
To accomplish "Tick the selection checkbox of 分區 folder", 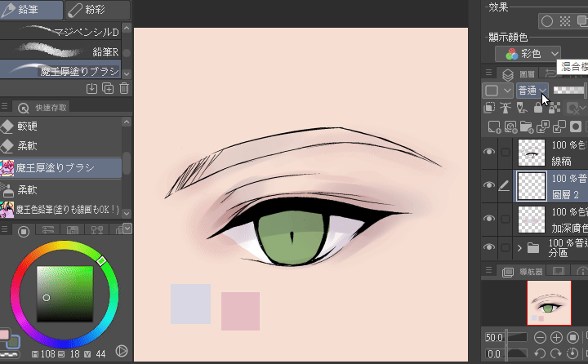I will point(506,248).
